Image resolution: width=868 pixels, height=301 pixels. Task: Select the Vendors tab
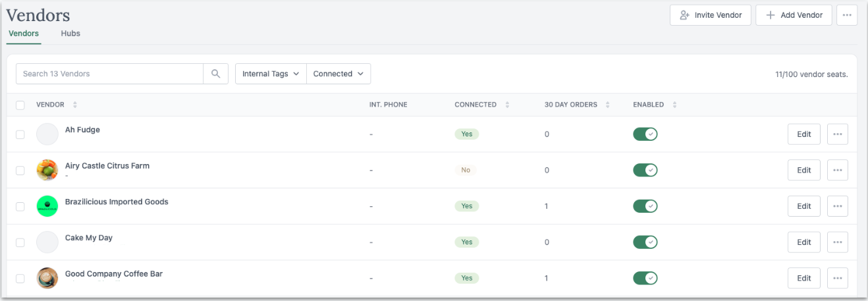pos(24,34)
